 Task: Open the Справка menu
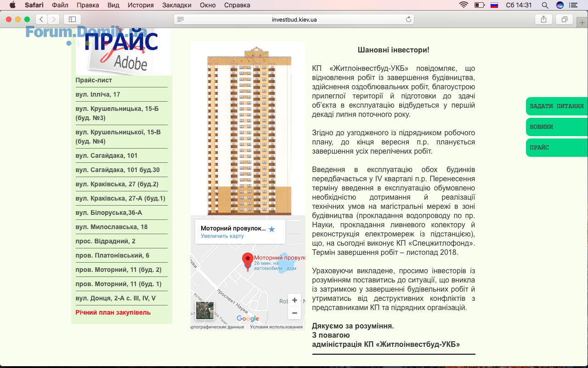pyautogui.click(x=237, y=5)
